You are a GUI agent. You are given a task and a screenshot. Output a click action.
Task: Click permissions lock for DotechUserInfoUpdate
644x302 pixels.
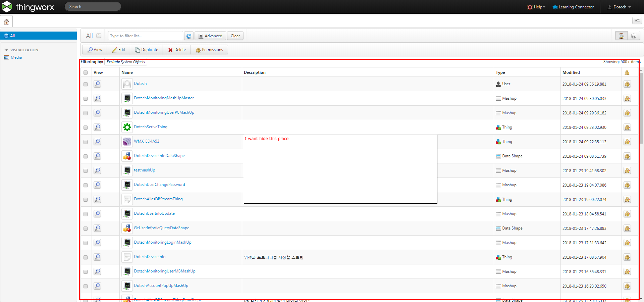[627, 214]
